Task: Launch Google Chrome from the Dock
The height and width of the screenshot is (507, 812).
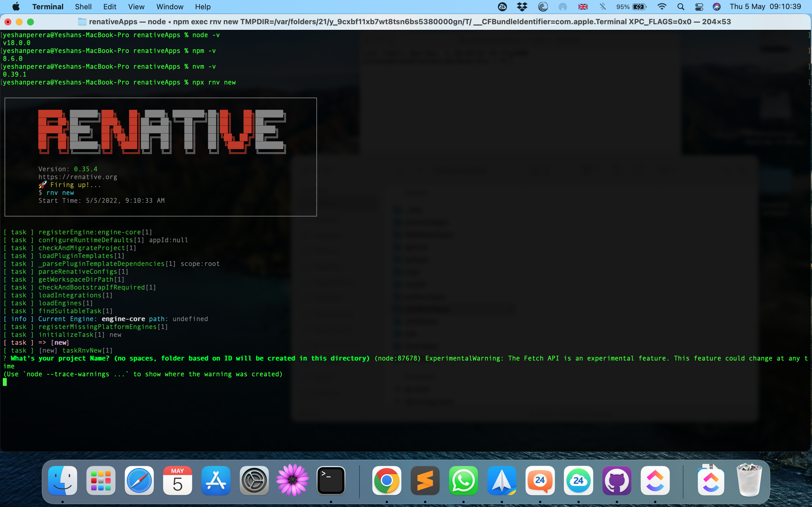Action: click(x=387, y=481)
